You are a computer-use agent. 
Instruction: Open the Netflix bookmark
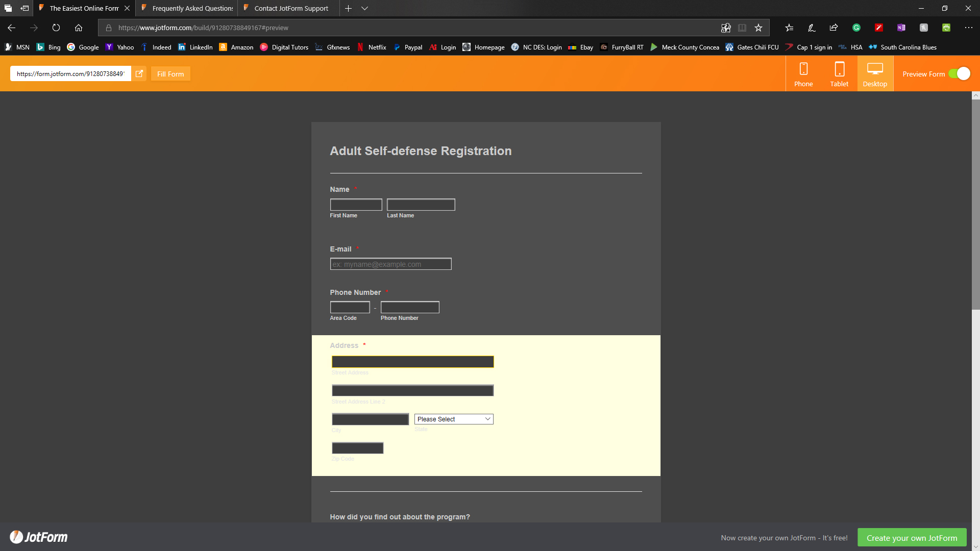tap(372, 47)
